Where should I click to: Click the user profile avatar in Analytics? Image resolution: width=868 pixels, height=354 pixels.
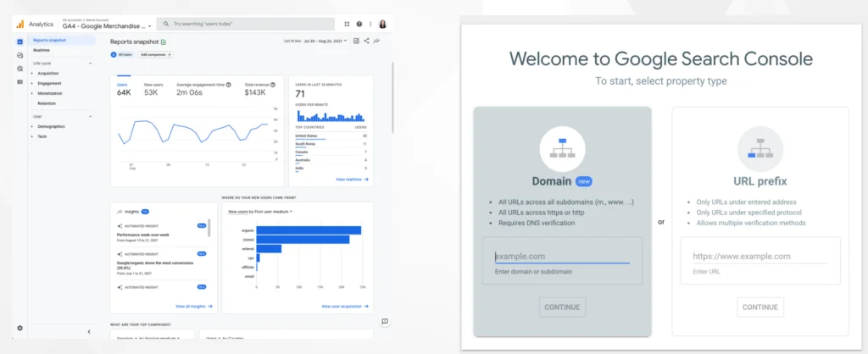pyautogui.click(x=382, y=25)
